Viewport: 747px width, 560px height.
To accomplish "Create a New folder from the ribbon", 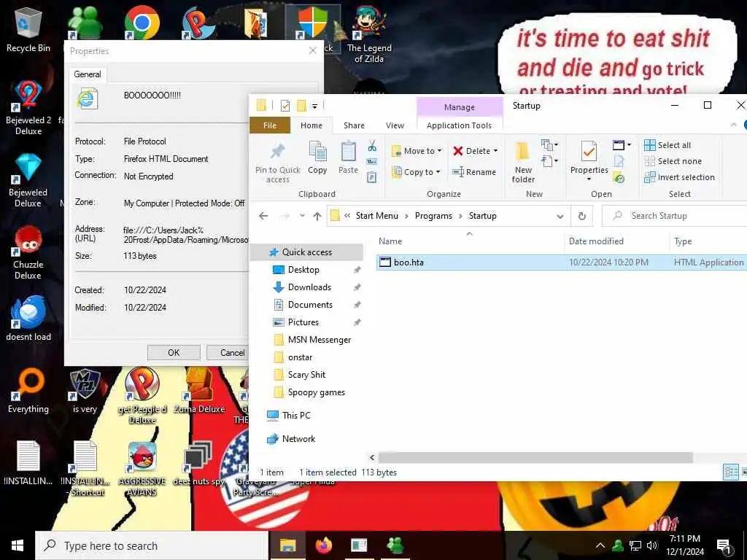I will click(x=523, y=163).
